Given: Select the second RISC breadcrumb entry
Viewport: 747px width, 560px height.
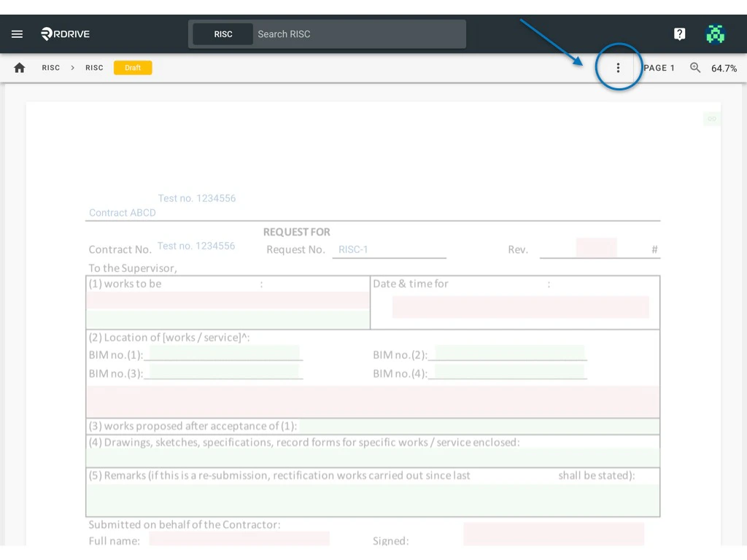Looking at the screenshot, I should (94, 67).
